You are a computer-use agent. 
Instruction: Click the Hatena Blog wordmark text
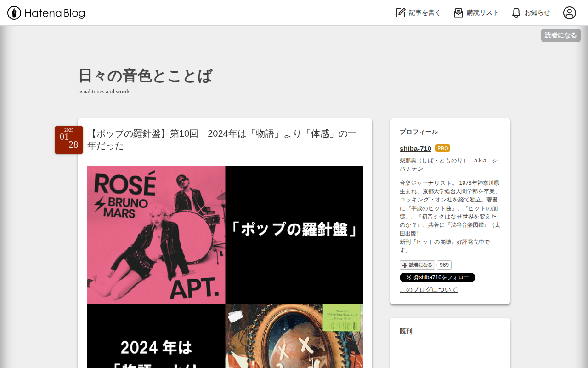point(55,13)
